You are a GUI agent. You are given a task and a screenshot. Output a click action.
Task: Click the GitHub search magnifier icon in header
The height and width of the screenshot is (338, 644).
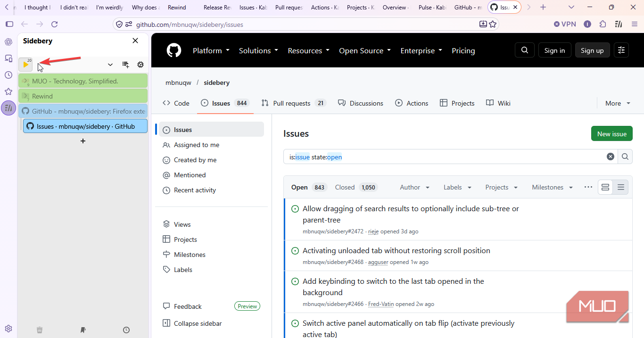[525, 50]
